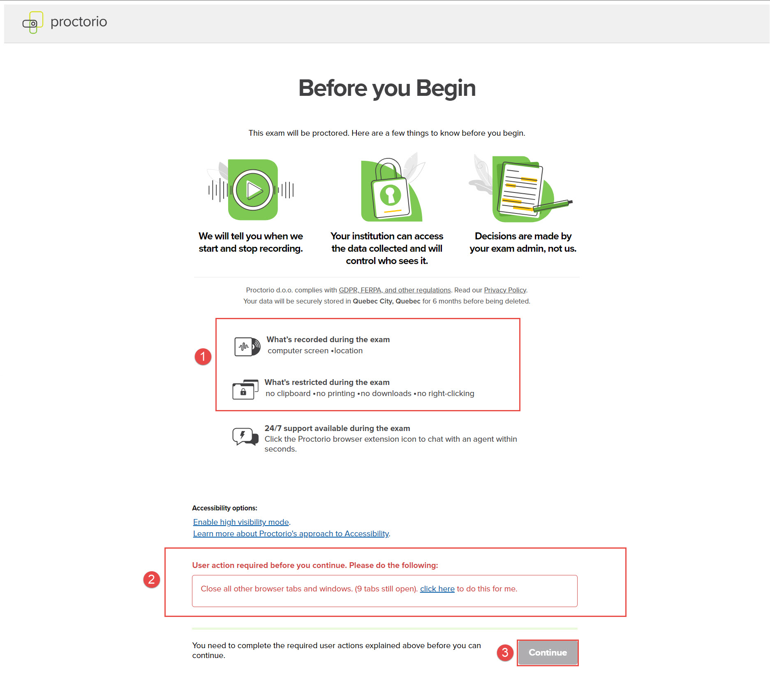Click 'Quebec City, Quebec' storage location text
770x700 pixels.
386,301
